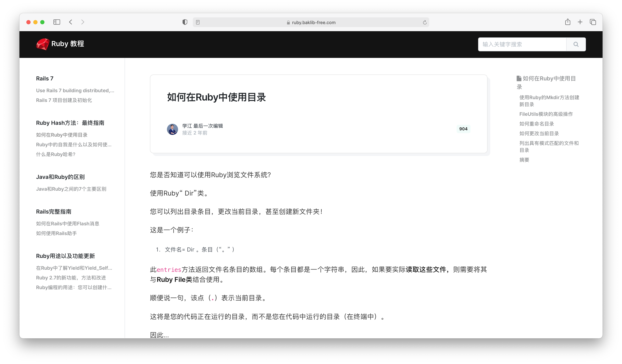The image size is (622, 364).
Task: Jump to FileUtils模块的高级操作 section
Action: pyautogui.click(x=546, y=114)
